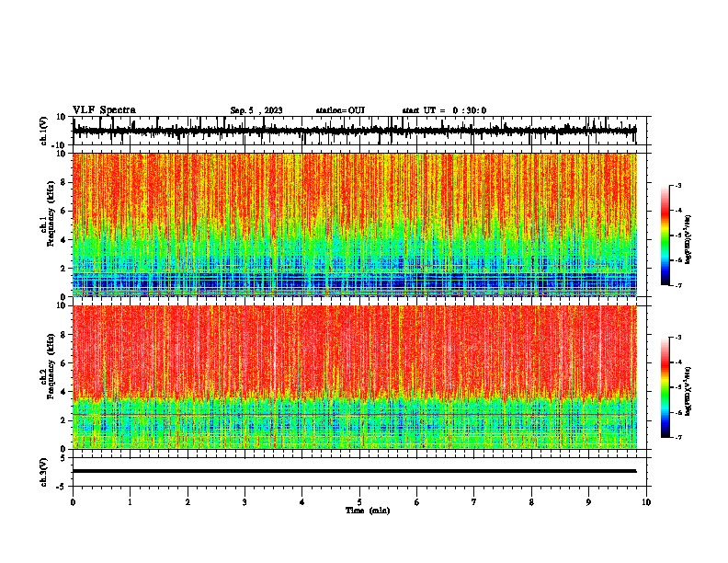Image resolution: width=728 pixels, height=563 pixels.
Task: Click the time axis tick label "9"
Action: (588, 502)
